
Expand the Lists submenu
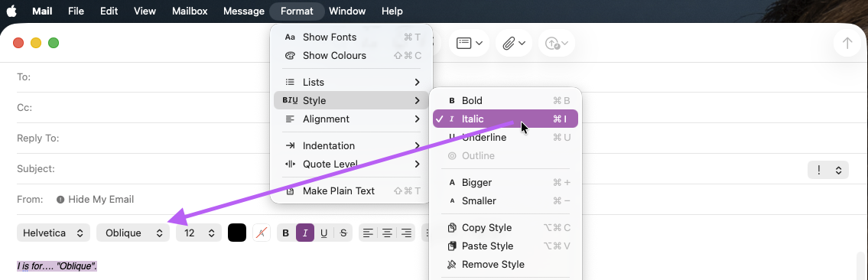coord(353,82)
